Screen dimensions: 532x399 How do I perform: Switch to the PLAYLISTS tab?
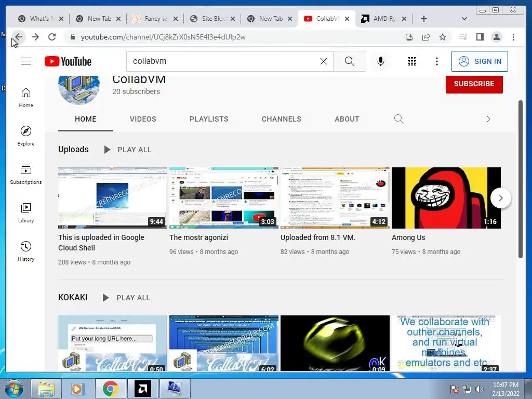(x=209, y=119)
